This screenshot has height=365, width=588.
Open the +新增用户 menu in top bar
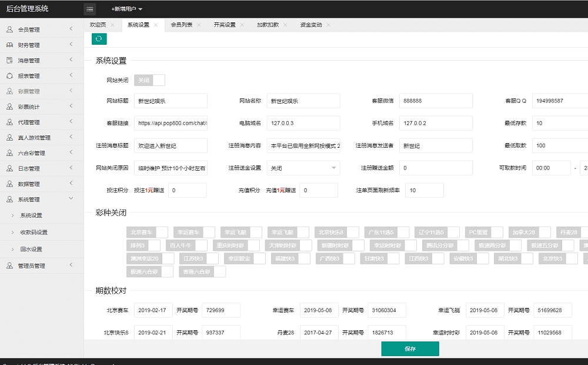point(125,9)
